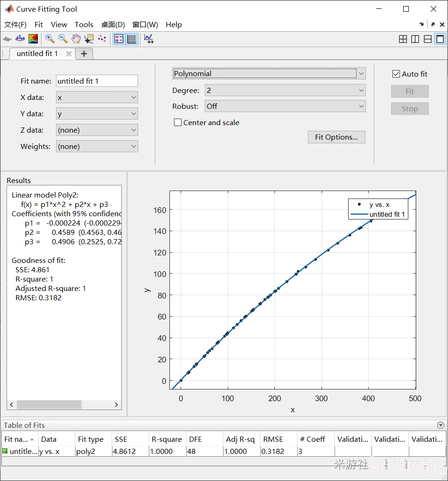Close the untitled fit 1 tab

tap(69, 54)
